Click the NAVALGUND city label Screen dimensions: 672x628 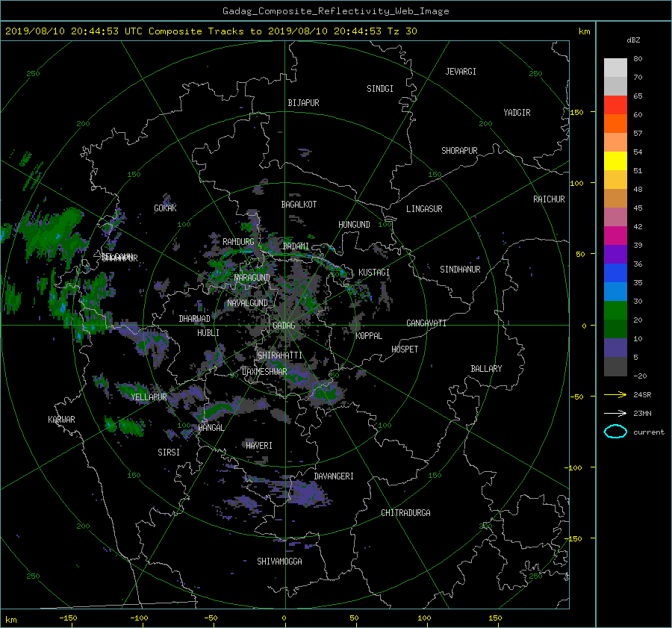[x=247, y=303]
